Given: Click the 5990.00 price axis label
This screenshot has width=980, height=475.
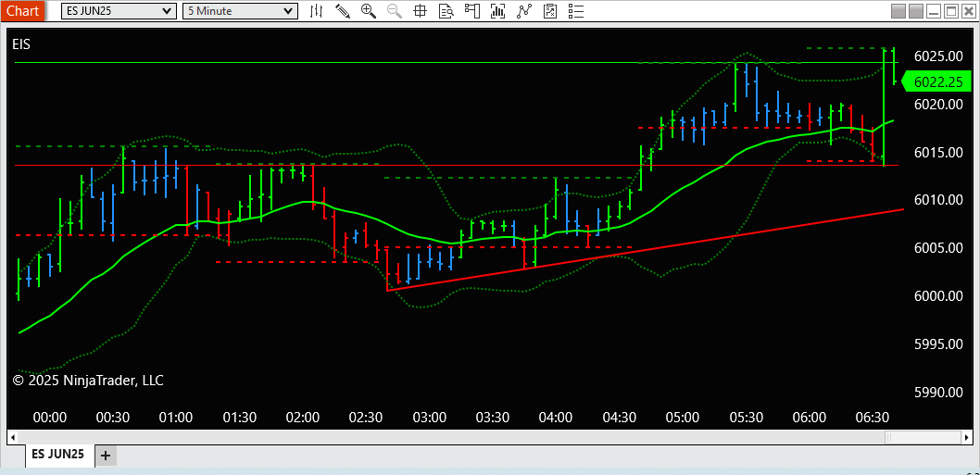Looking at the screenshot, I should tap(938, 393).
